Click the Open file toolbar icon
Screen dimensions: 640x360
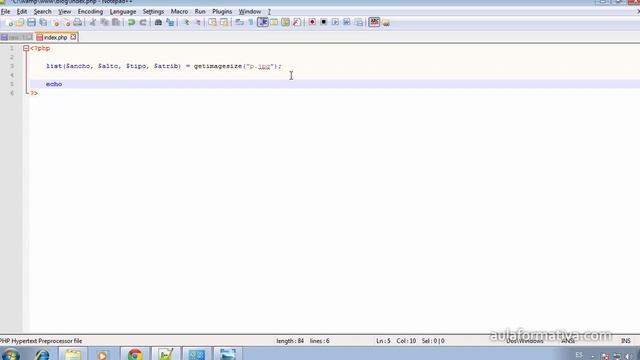click(20, 22)
